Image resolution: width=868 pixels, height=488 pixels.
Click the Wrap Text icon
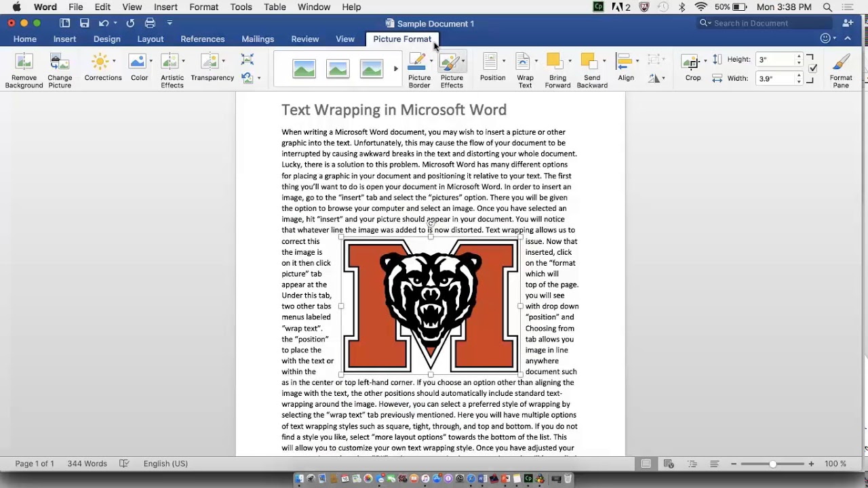point(524,61)
